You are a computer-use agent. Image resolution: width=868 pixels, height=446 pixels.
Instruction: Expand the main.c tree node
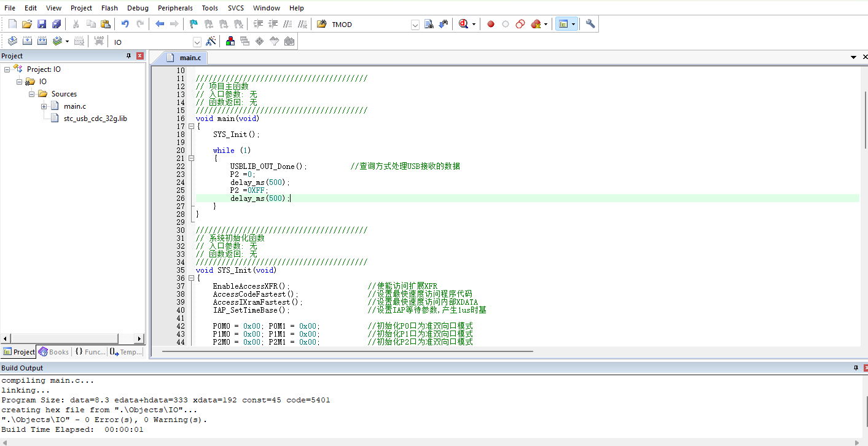click(44, 106)
